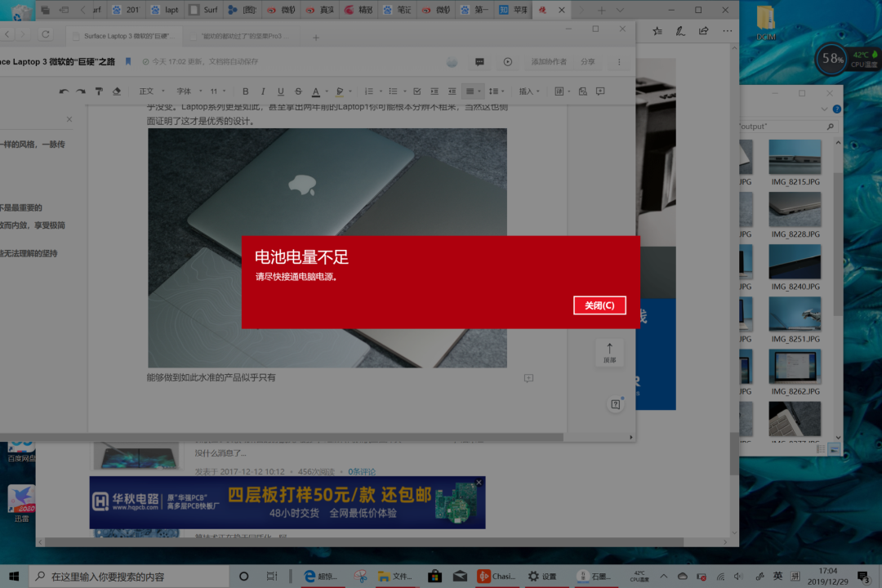Screen dimensions: 882x588
Task: Toggle underline formatting
Action: (280, 91)
